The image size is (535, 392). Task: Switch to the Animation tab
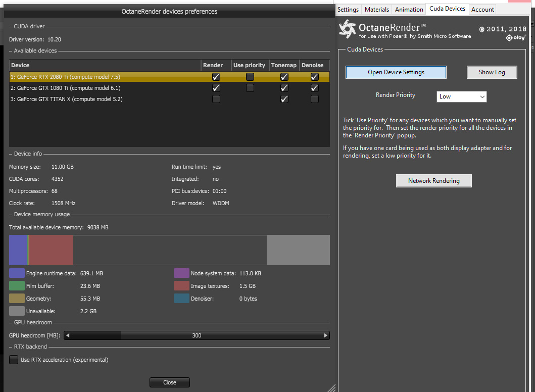(409, 10)
